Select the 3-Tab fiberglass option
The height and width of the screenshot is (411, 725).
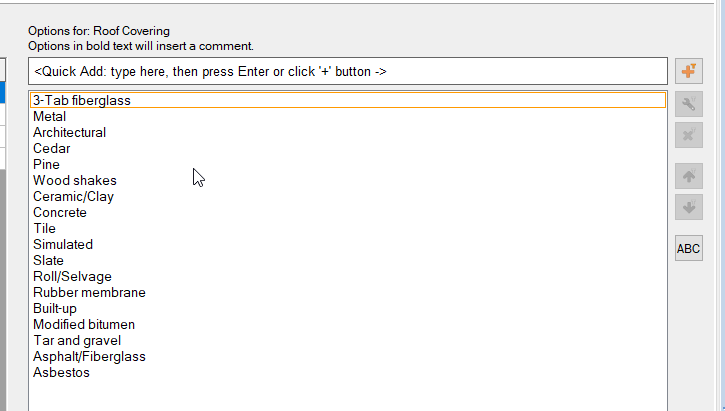(82, 100)
